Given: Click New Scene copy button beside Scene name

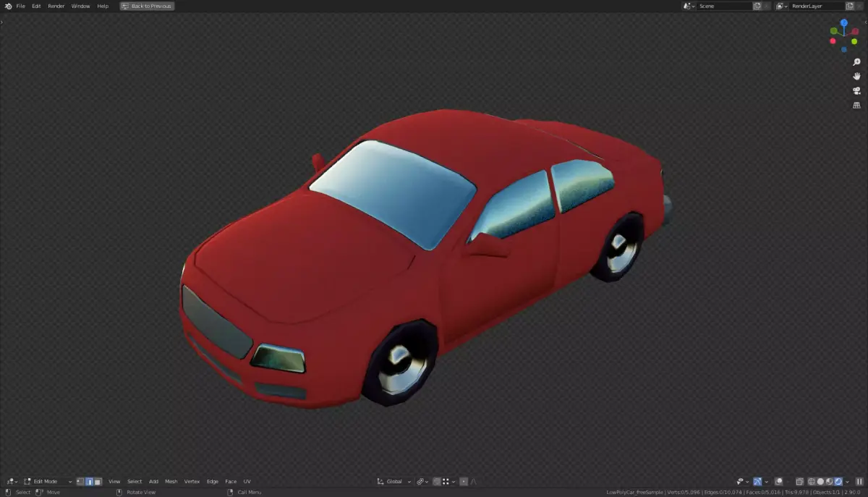Looking at the screenshot, I should point(756,6).
